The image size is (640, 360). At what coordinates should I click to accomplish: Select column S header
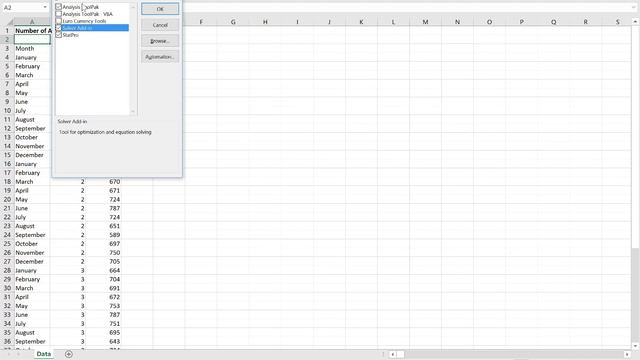[x=618, y=22]
